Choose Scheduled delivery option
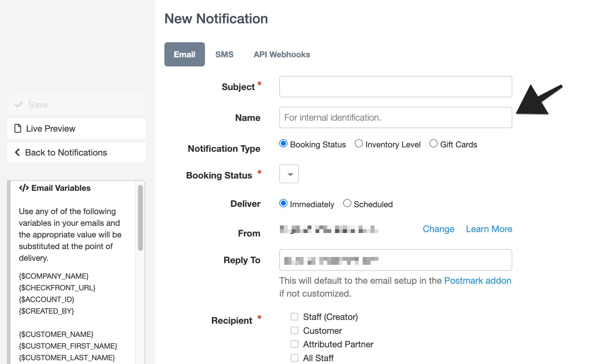The width and height of the screenshot is (591, 364). (347, 203)
